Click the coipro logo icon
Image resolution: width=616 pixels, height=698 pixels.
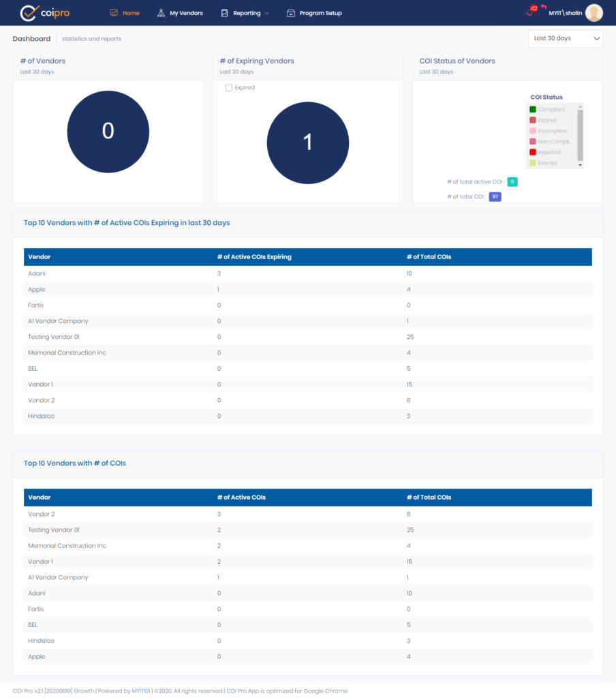31,12
